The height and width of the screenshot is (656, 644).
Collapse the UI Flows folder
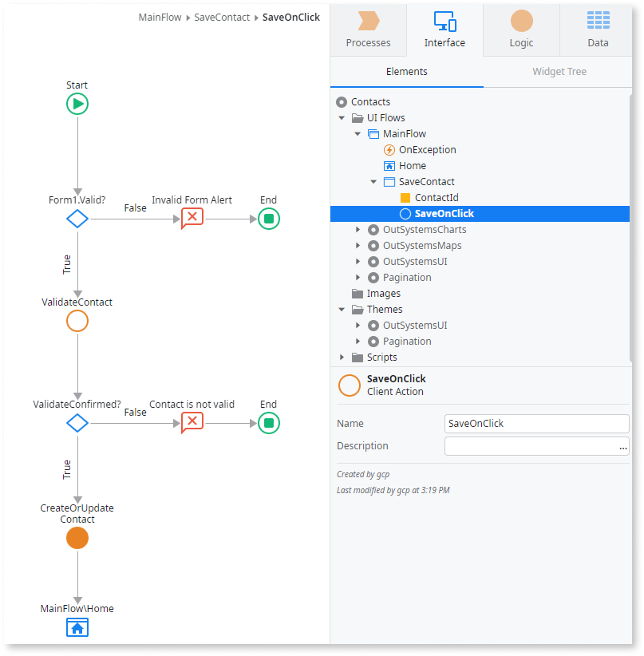click(x=342, y=117)
